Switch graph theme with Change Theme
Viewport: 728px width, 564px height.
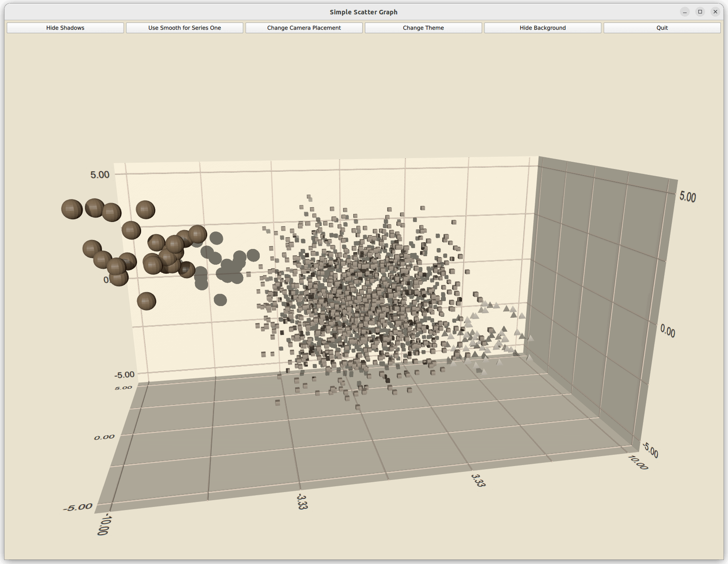[x=423, y=28]
